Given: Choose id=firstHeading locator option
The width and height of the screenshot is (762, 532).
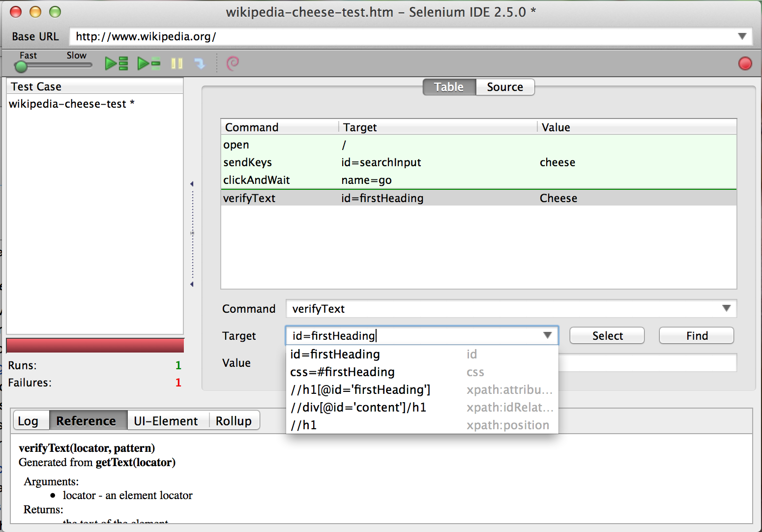Looking at the screenshot, I should pos(422,354).
